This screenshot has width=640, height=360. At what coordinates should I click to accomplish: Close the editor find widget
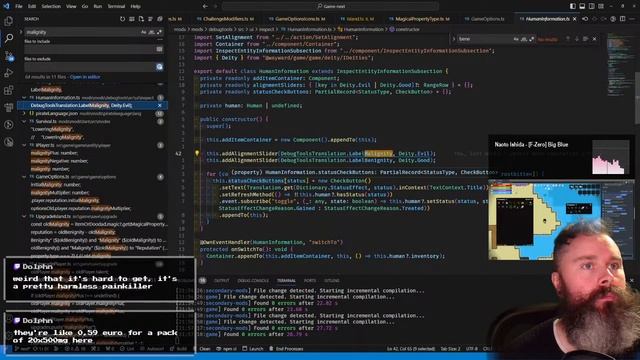[x=594, y=39]
